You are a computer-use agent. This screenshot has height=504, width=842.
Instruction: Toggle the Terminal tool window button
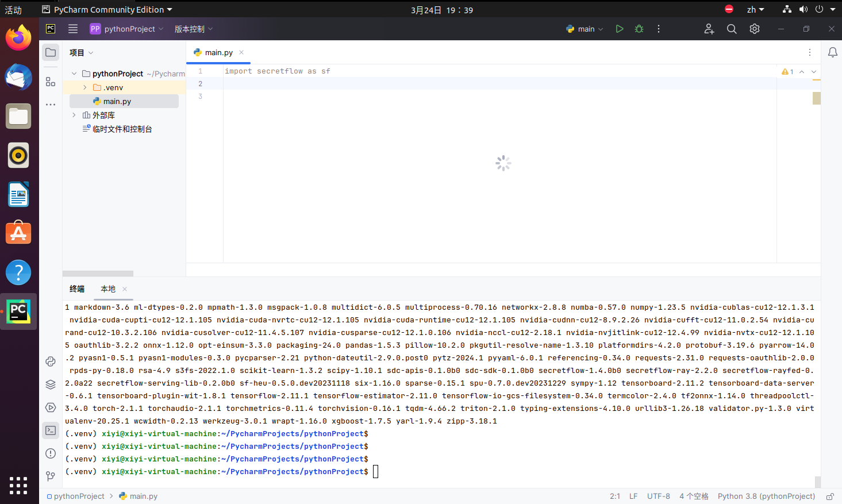[x=51, y=430]
